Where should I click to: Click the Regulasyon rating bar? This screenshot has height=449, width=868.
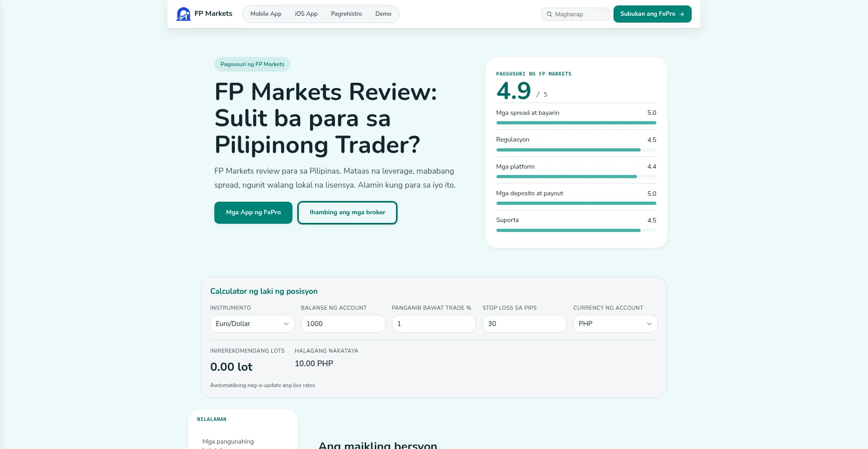pos(576,150)
